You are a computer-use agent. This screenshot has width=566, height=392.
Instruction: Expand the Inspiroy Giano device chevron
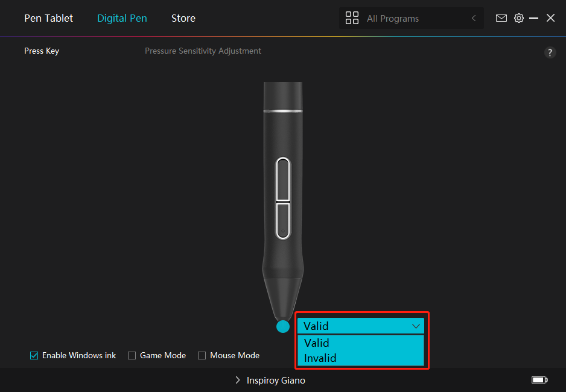tap(238, 381)
